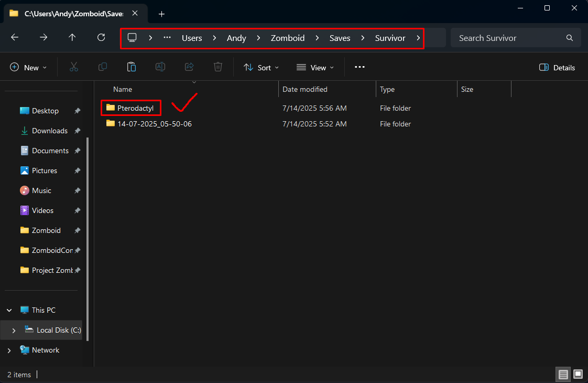
Task: Rename the selection using the rename icon
Action: (x=160, y=67)
